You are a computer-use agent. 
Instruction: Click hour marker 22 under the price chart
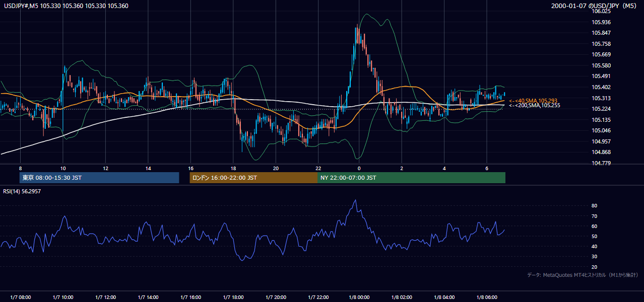318,168
